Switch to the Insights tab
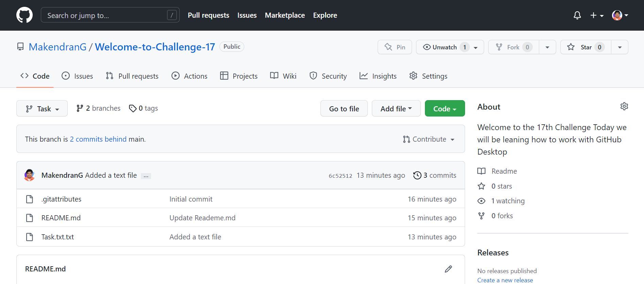The height and width of the screenshot is (284, 644). pos(378,76)
